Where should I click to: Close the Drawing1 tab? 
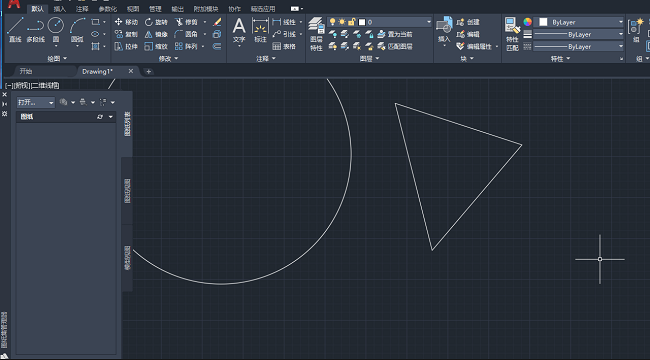pos(131,71)
